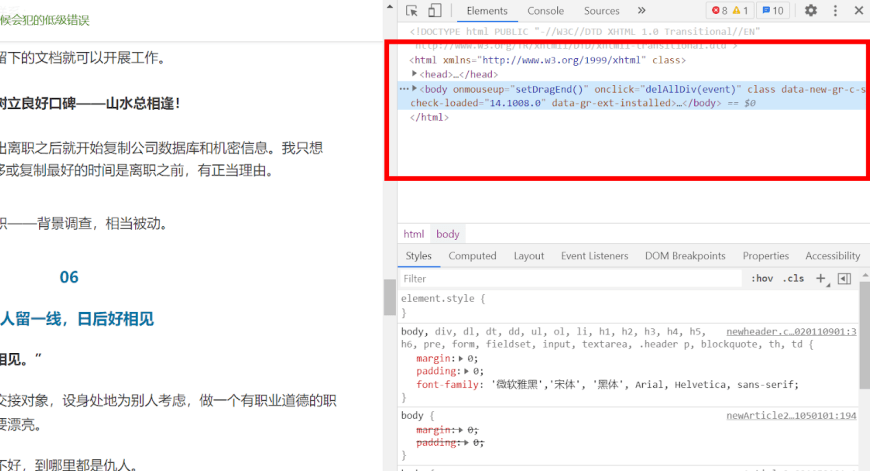This screenshot has width=870, height=471.
Task: Activate the inspect element picker tool
Action: click(412, 11)
